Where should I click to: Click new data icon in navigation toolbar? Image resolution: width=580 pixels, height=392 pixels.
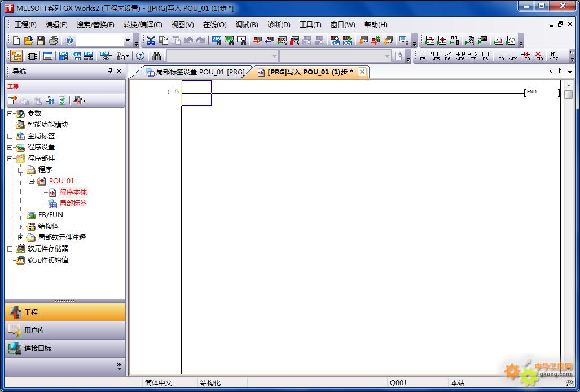(12, 100)
